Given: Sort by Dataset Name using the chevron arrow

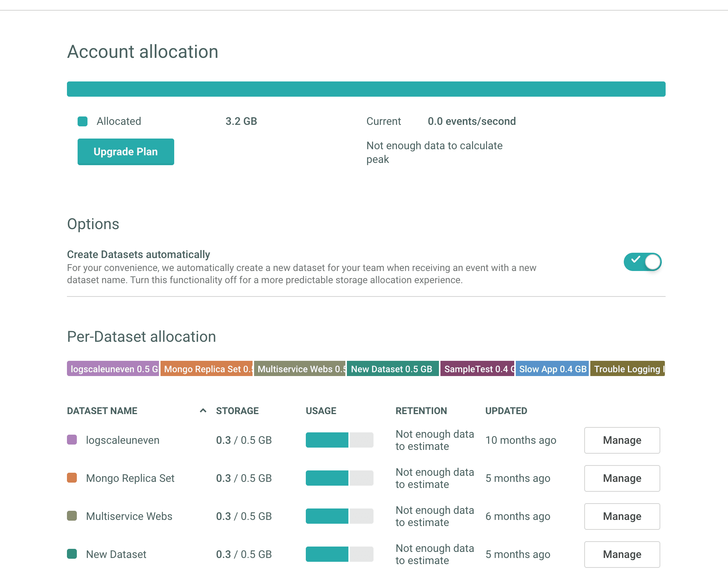Looking at the screenshot, I should coord(203,411).
